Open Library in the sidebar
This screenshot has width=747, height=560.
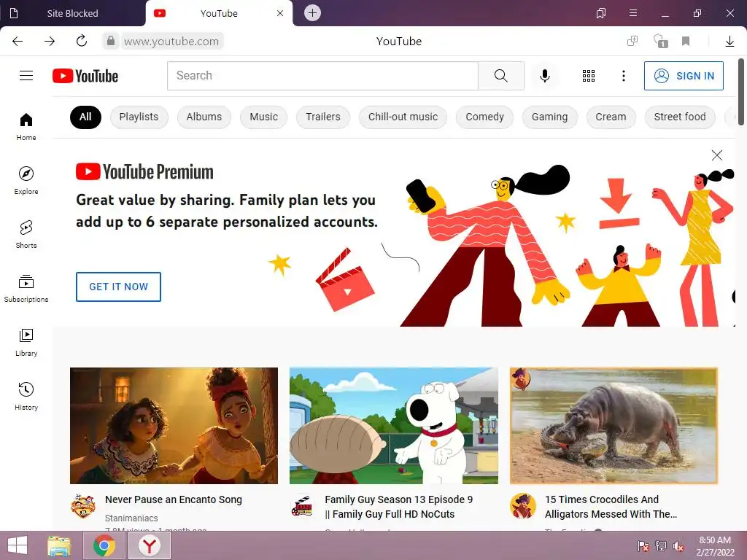26,343
